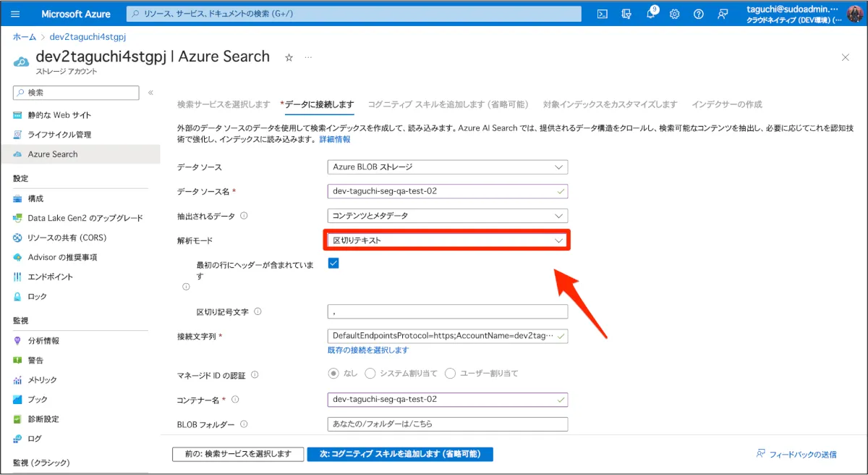Open the データ ソース dropdown
Screen dimensions: 868x475
click(x=448, y=167)
